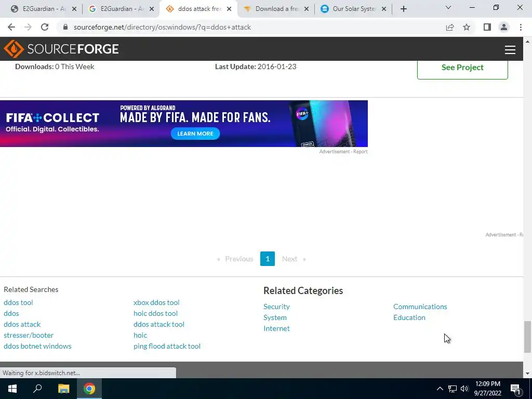The height and width of the screenshot is (399, 532).
Task: Show hidden system tray icons
Action: pos(440,389)
